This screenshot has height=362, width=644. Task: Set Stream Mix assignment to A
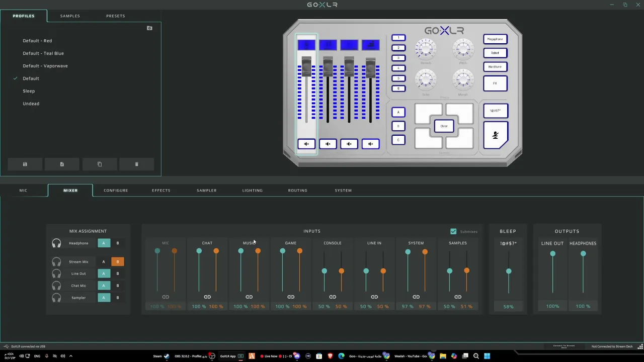(104, 262)
